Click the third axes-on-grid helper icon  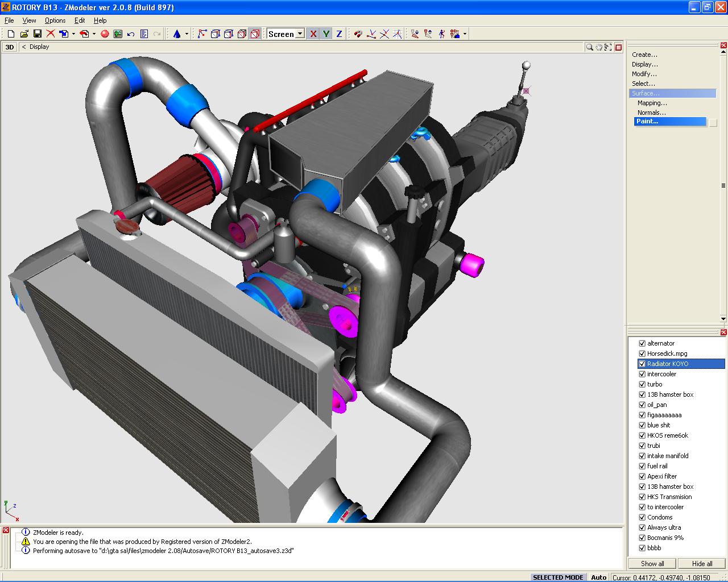[x=398, y=34]
